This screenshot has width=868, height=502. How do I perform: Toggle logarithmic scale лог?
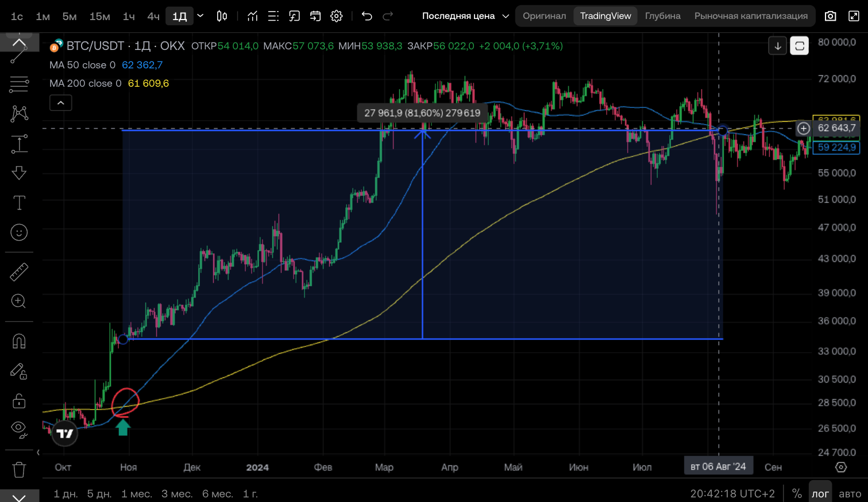tap(820, 493)
